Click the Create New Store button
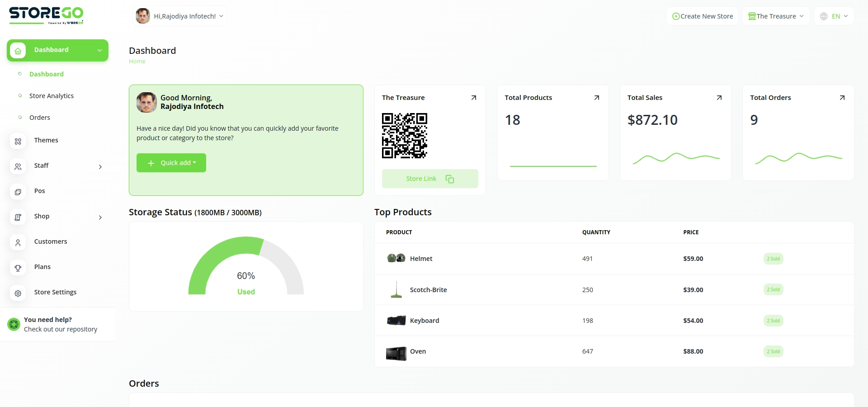 click(702, 16)
